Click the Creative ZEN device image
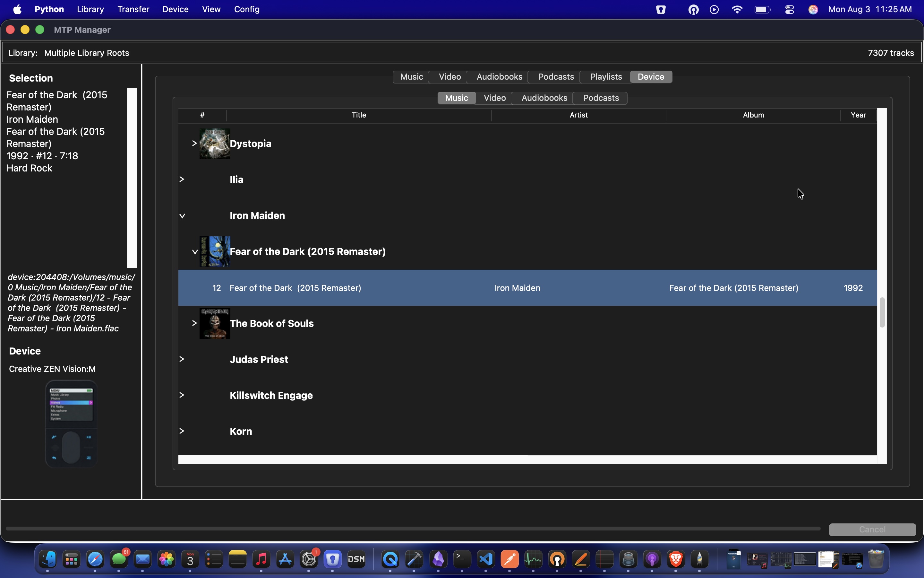The width and height of the screenshot is (924, 578). point(72,424)
